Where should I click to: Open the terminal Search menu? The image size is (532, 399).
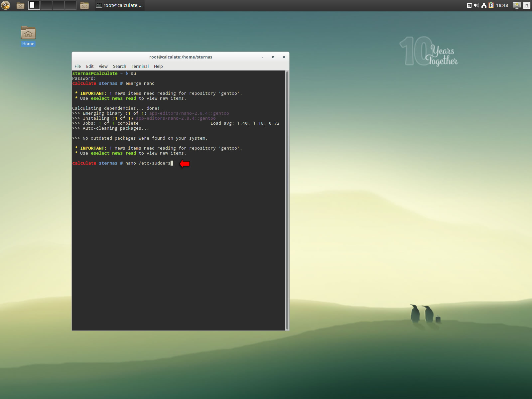pyautogui.click(x=119, y=66)
